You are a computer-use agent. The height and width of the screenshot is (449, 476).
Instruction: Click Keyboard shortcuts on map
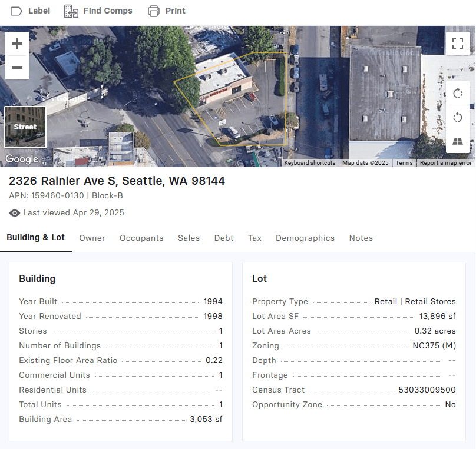pyautogui.click(x=310, y=163)
